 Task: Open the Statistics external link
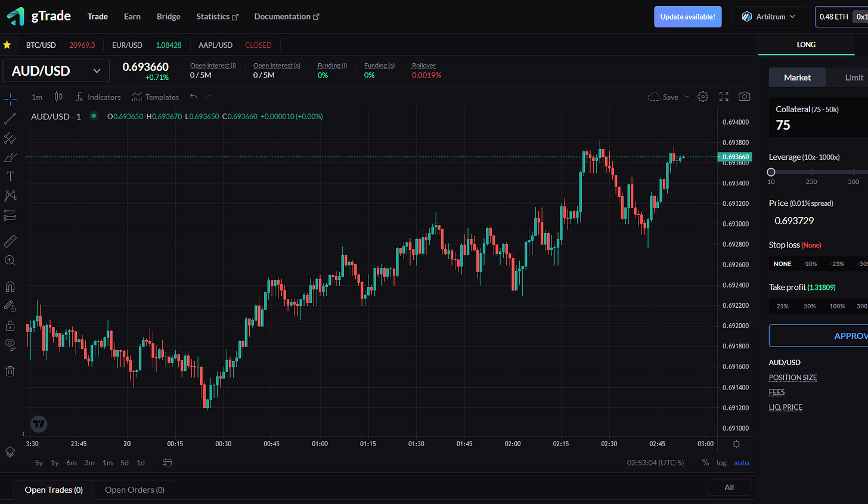point(217,17)
